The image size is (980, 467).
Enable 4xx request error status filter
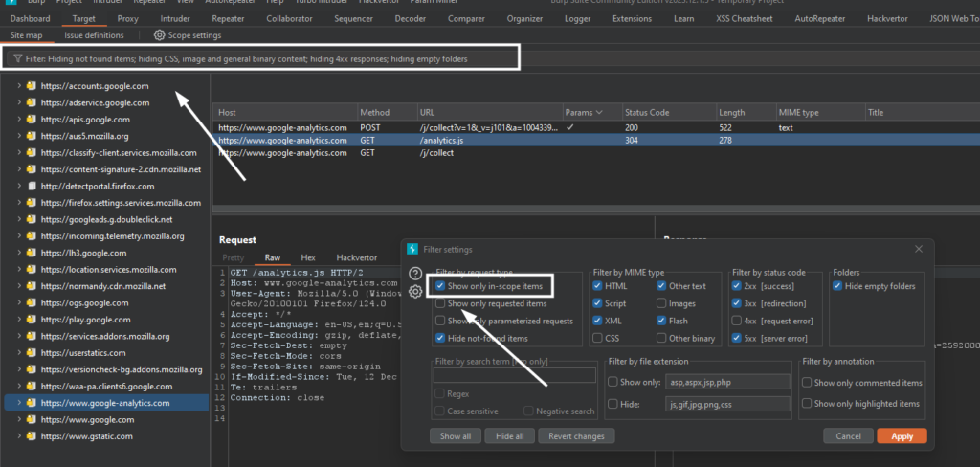click(736, 321)
